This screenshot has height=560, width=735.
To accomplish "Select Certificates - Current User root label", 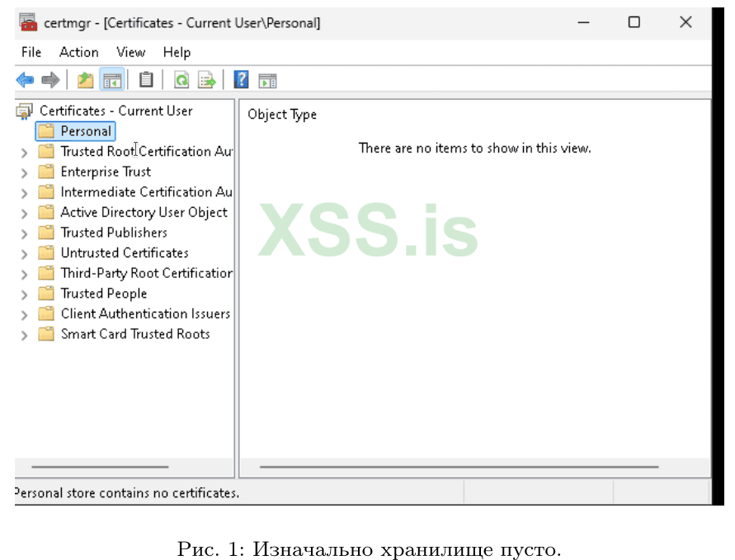I will point(116,111).
